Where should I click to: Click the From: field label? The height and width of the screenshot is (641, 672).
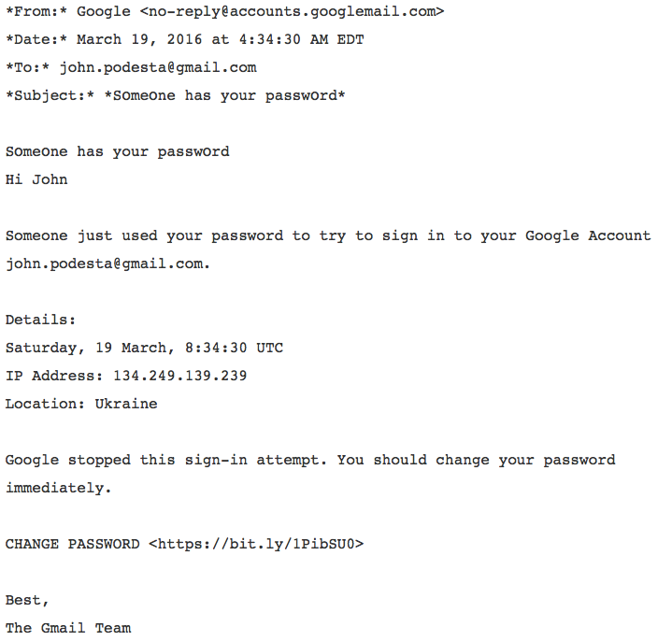point(36,11)
